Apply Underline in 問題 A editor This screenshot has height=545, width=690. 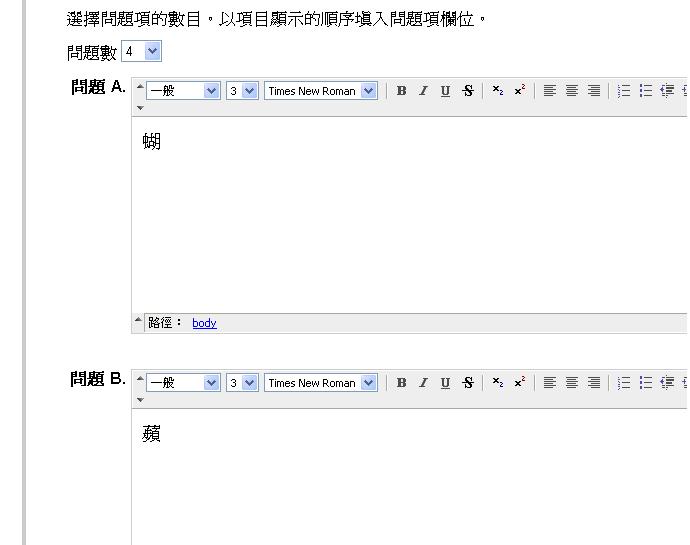(x=445, y=91)
